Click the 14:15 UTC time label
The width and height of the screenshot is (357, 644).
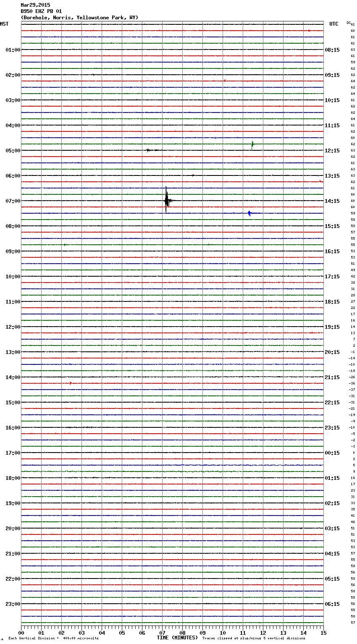(332, 201)
